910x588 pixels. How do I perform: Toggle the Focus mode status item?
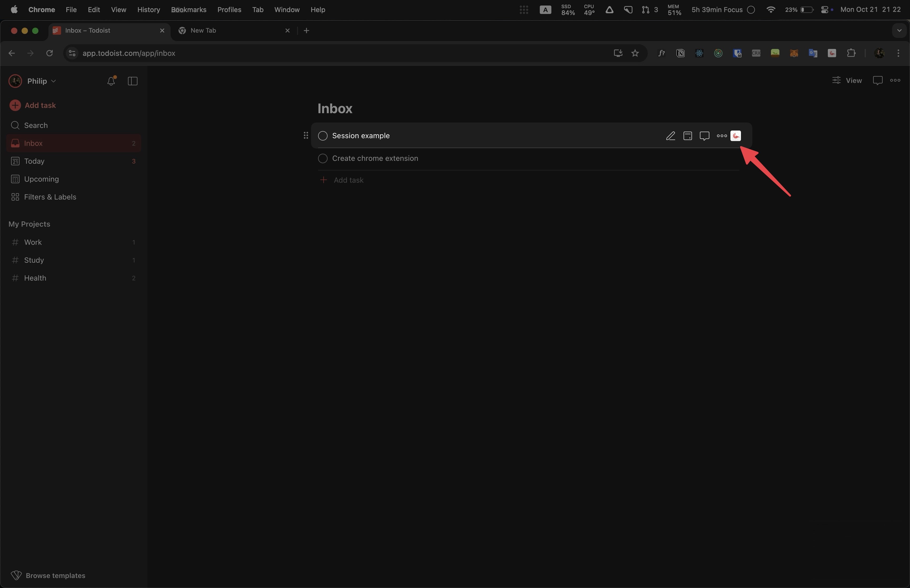(x=723, y=9)
